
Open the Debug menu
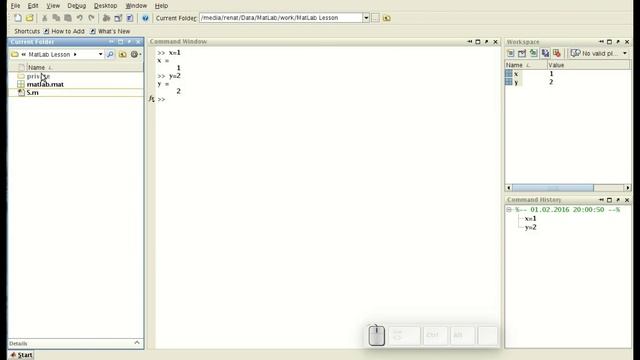[77, 6]
